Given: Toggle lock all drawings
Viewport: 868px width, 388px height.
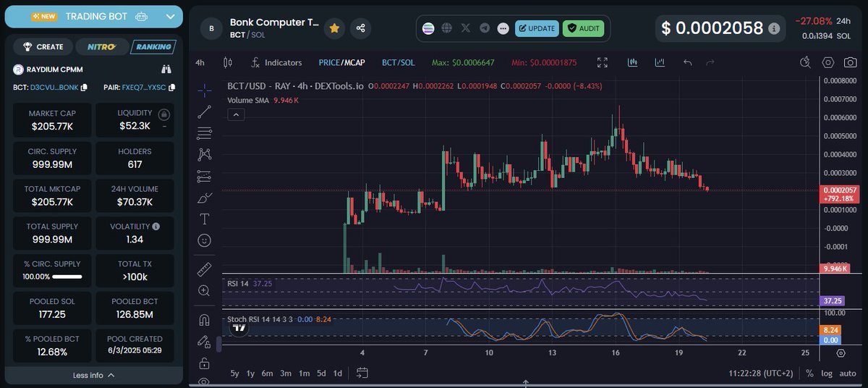Looking at the screenshot, I should tap(204, 363).
